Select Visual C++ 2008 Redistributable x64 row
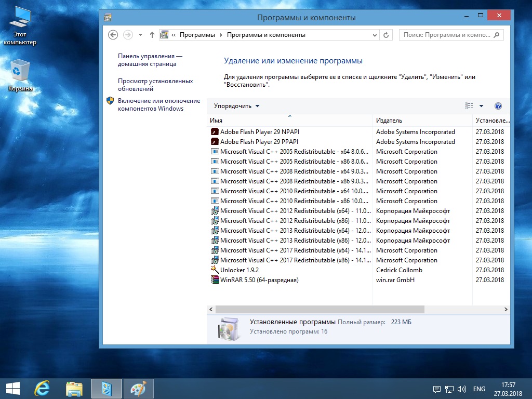532x399 pixels. coord(358,171)
